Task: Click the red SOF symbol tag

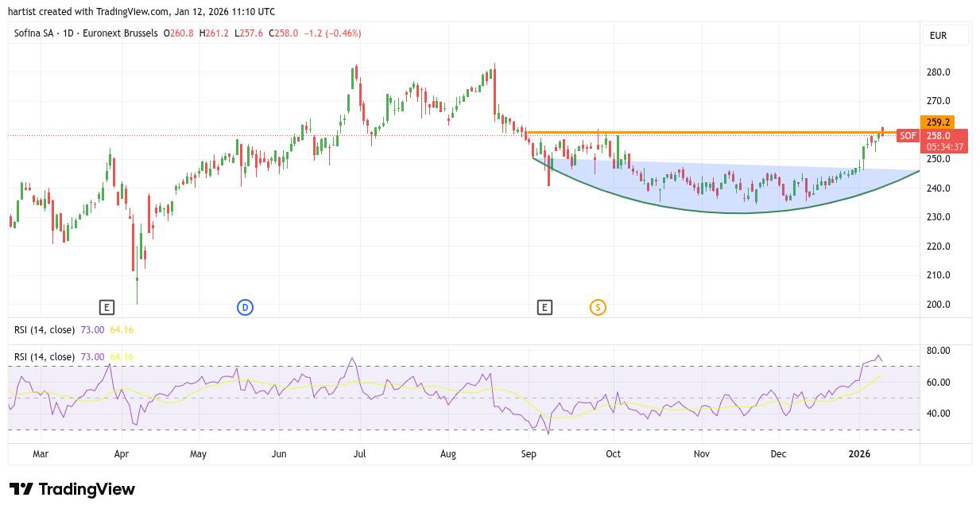Action: (908, 136)
